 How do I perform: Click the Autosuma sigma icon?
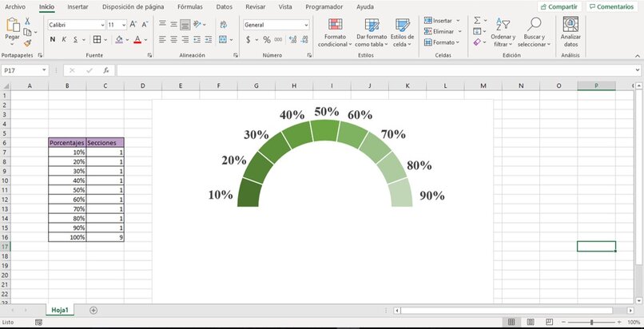(477, 20)
